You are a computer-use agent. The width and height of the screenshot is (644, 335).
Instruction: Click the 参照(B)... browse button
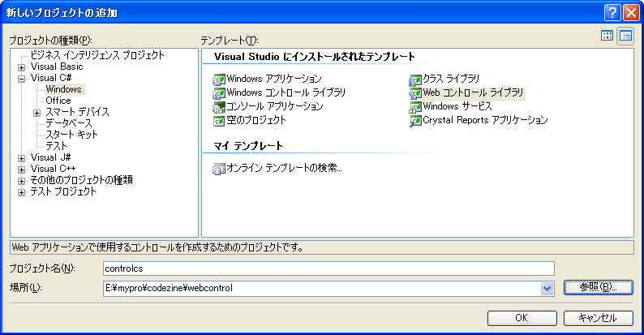(x=598, y=287)
